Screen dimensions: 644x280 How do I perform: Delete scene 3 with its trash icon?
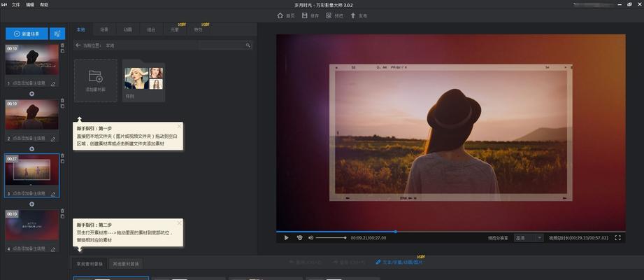pyautogui.click(x=62, y=155)
